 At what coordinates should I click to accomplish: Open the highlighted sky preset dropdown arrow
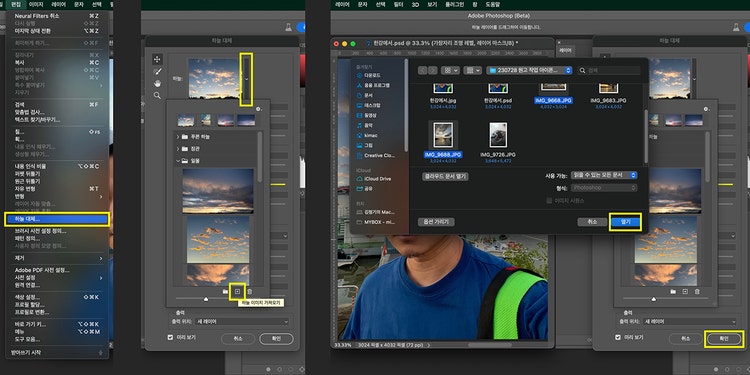(x=246, y=79)
